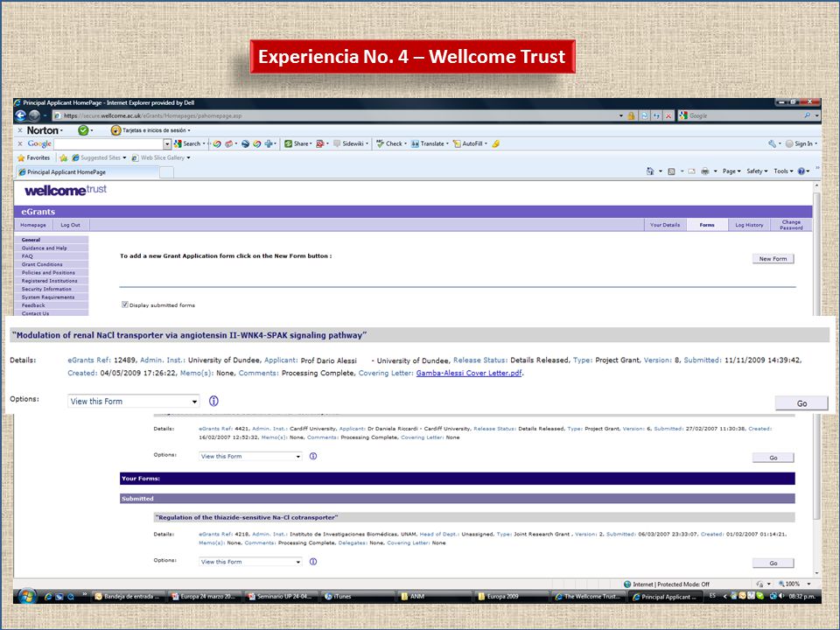Image resolution: width=840 pixels, height=630 pixels.
Task: Click the Home icon in command bar
Action: (x=650, y=171)
